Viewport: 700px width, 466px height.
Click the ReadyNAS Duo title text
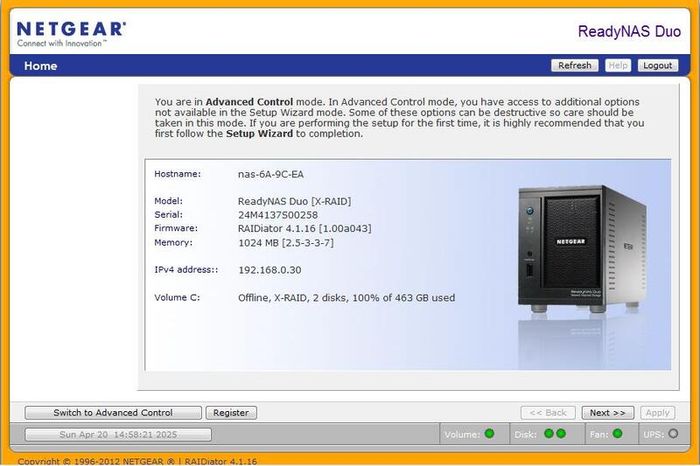(x=629, y=31)
